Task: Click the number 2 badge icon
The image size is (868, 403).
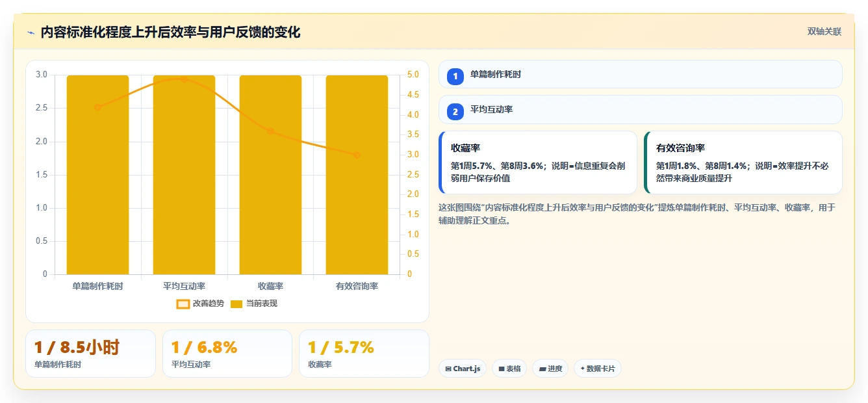Action: (x=455, y=111)
